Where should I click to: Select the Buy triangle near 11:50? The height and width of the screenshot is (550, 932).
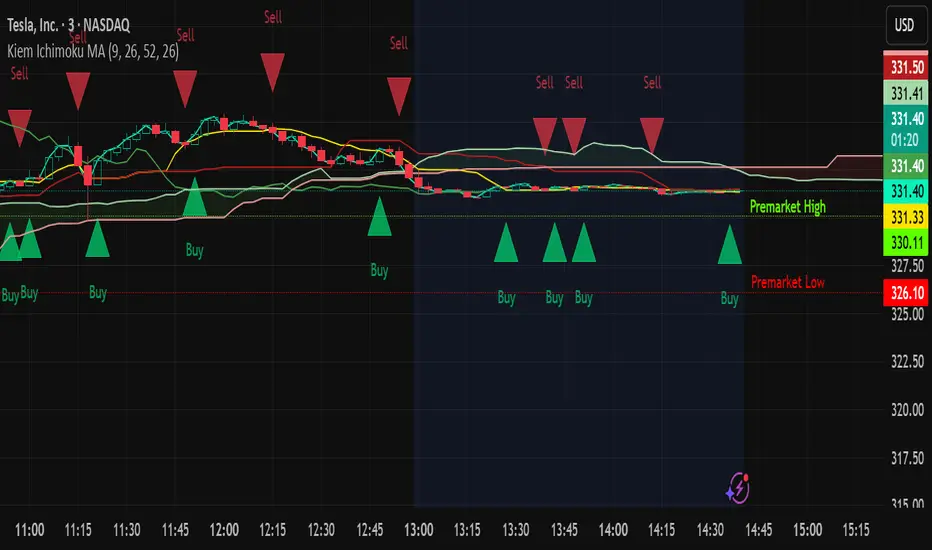[x=194, y=197]
